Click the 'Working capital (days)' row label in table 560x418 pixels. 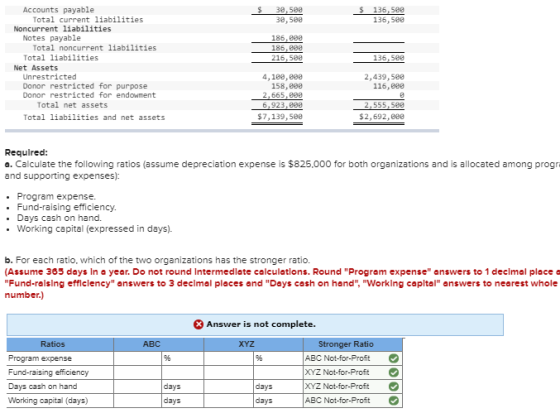[48, 400]
